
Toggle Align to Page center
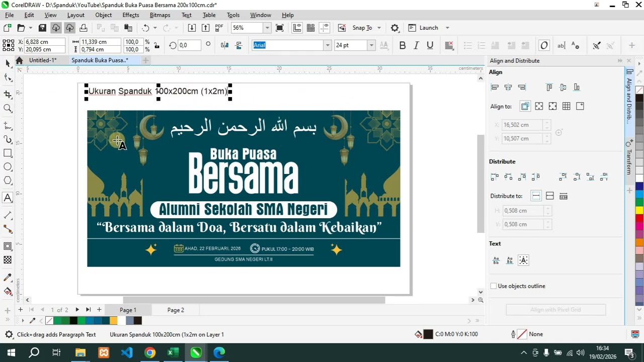[552, 106]
